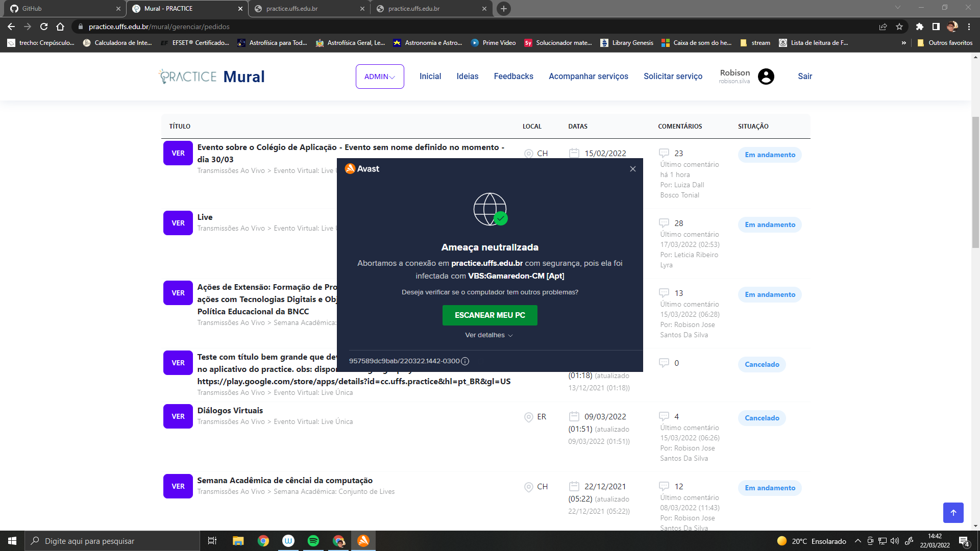This screenshot has width=980, height=551.
Task: Open the ADMIN dropdown menu
Action: pos(380,76)
